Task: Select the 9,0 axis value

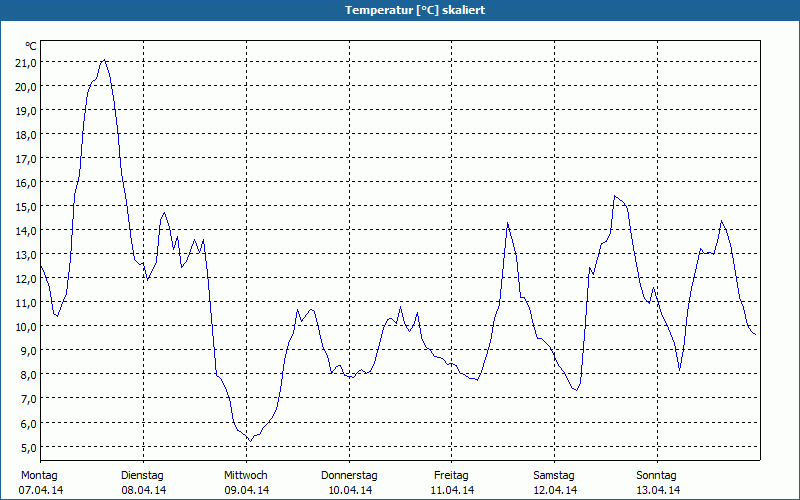Action: (x=28, y=351)
